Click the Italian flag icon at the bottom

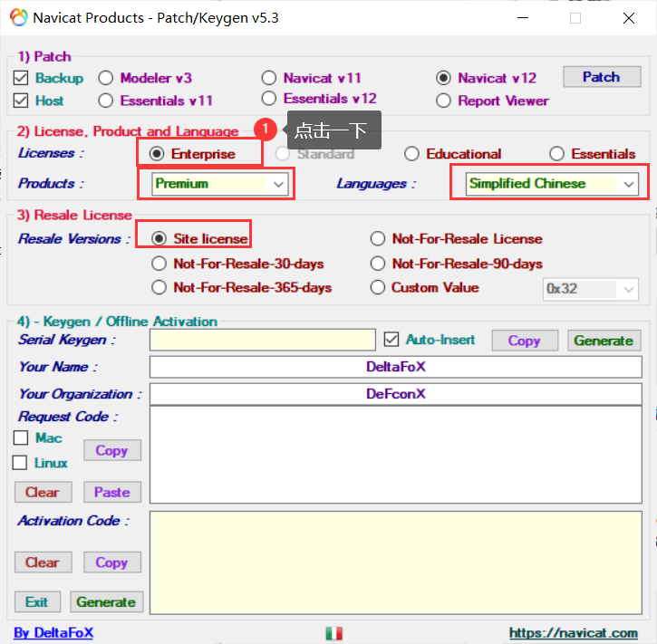334,633
